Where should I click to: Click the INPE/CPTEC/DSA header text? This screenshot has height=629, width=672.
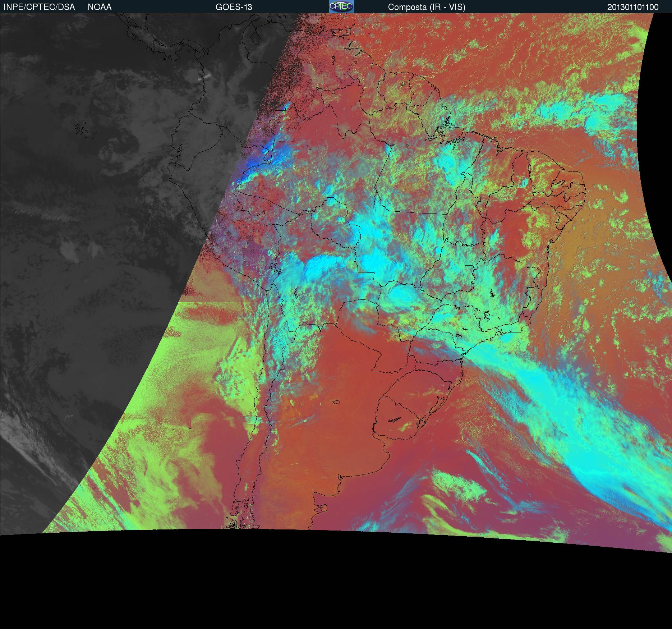(39, 7)
